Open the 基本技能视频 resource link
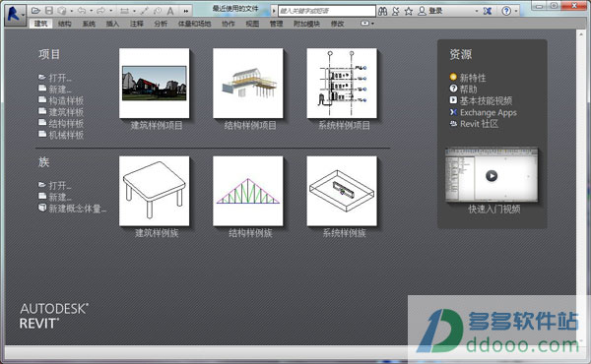Image resolution: width=591 pixels, height=364 pixels. (486, 100)
